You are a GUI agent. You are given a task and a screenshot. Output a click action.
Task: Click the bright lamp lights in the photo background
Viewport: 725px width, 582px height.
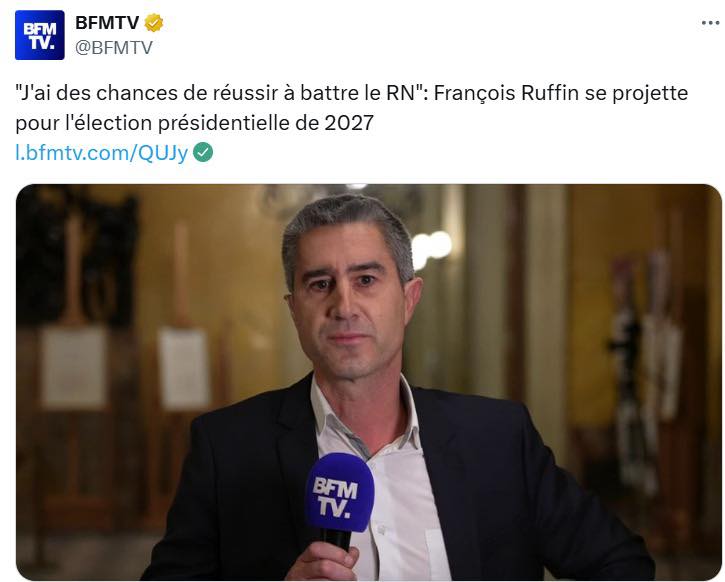431,248
